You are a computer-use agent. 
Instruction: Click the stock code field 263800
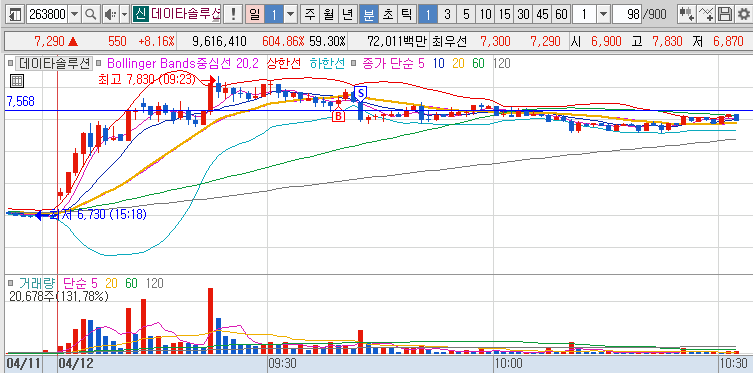(x=48, y=14)
